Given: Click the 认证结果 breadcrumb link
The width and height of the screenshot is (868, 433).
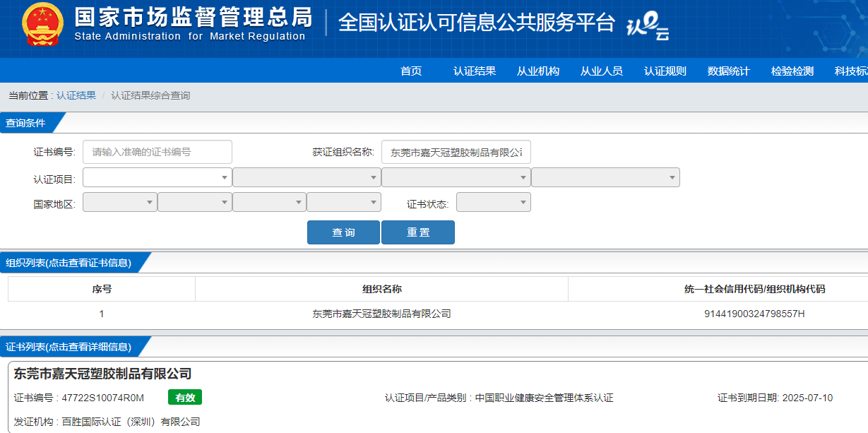Looking at the screenshot, I should pos(76,95).
